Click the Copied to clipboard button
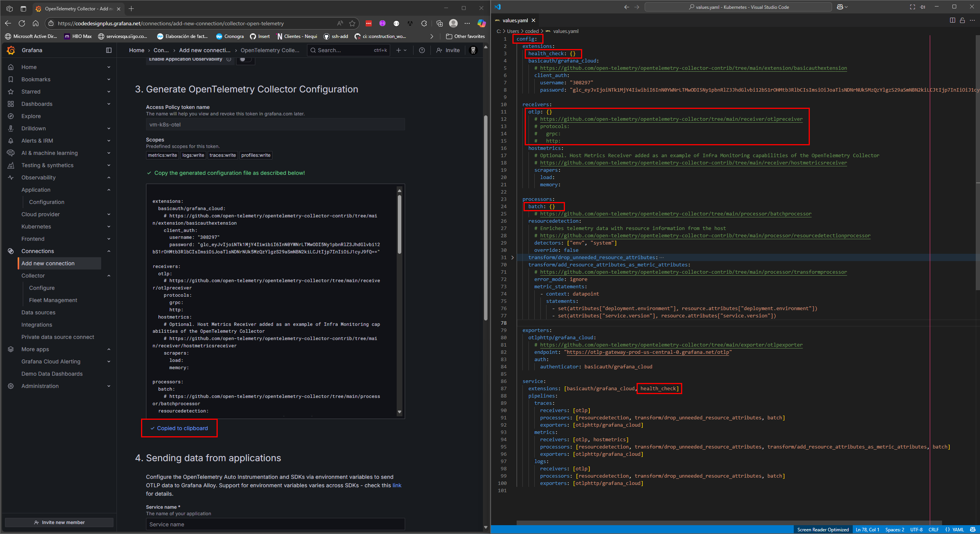 tap(179, 428)
